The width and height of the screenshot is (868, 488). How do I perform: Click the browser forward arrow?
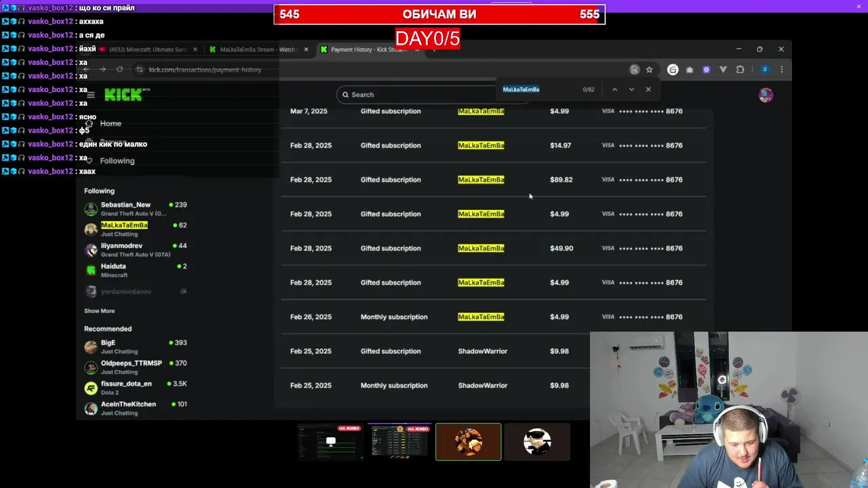[x=102, y=69]
